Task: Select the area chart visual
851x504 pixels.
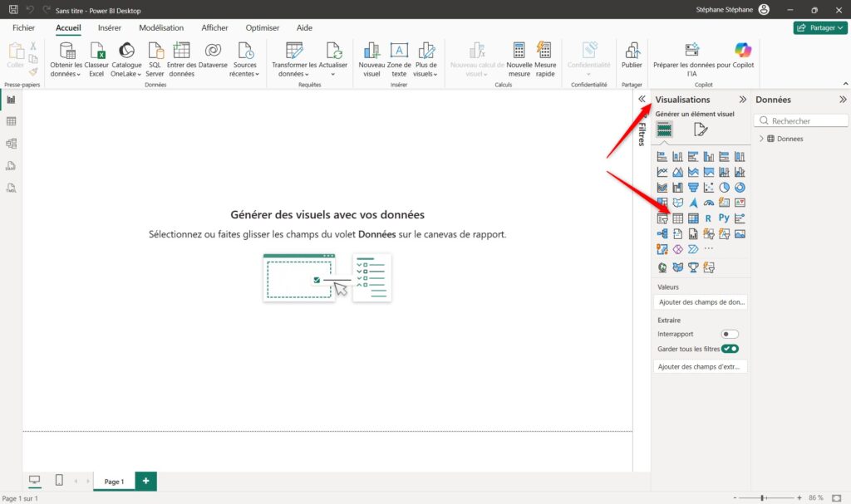Action: coord(678,172)
